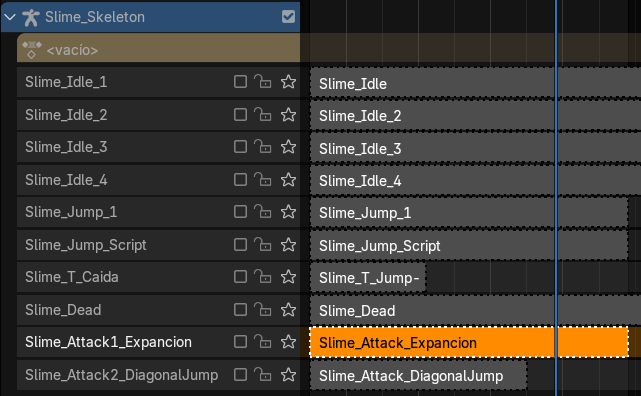Image resolution: width=641 pixels, height=396 pixels.
Task: Toggle mute checkbox on Slime_Attack1_Expancion track
Action: [x=240, y=342]
